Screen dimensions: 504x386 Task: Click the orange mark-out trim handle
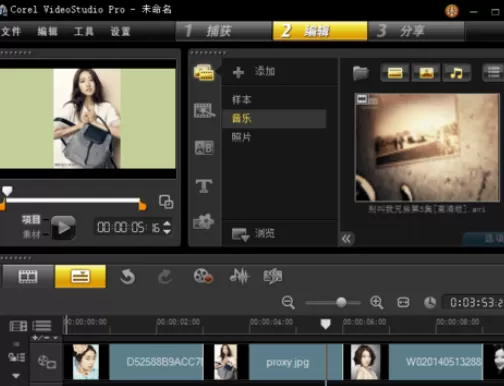coord(142,205)
